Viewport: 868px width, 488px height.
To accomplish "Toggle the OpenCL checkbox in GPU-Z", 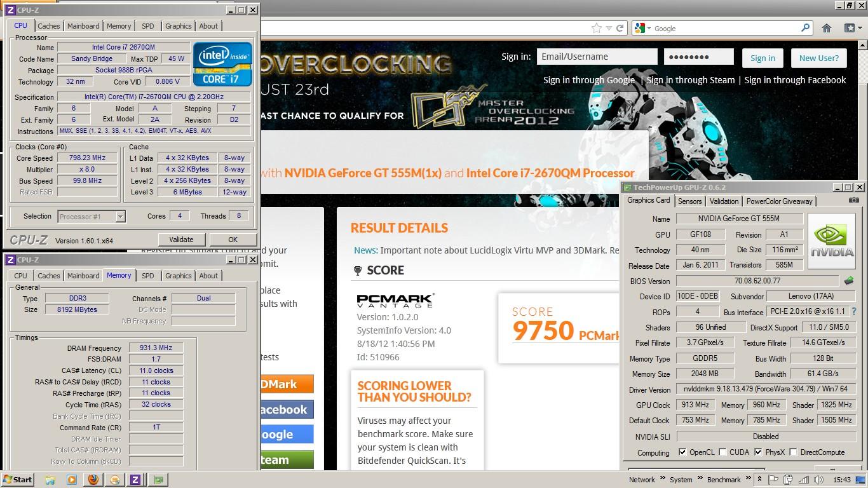I will click(x=682, y=452).
